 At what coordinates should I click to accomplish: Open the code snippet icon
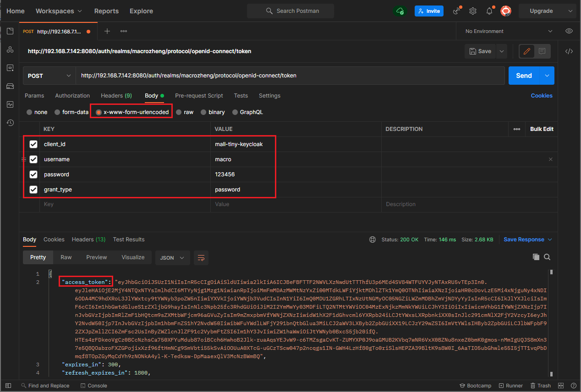(x=569, y=51)
